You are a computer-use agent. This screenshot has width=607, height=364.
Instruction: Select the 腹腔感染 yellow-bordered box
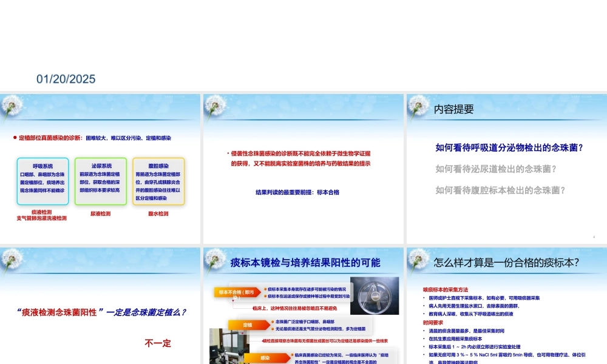click(x=158, y=181)
